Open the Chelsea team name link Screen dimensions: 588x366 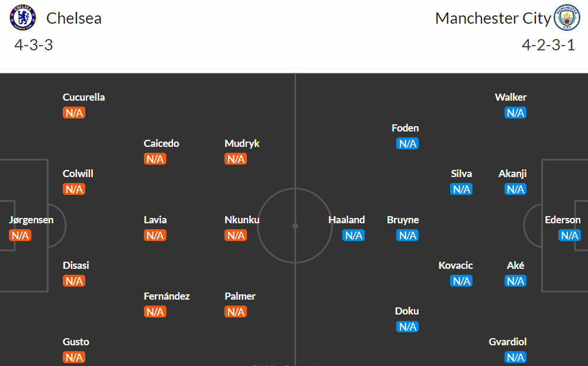pos(74,18)
